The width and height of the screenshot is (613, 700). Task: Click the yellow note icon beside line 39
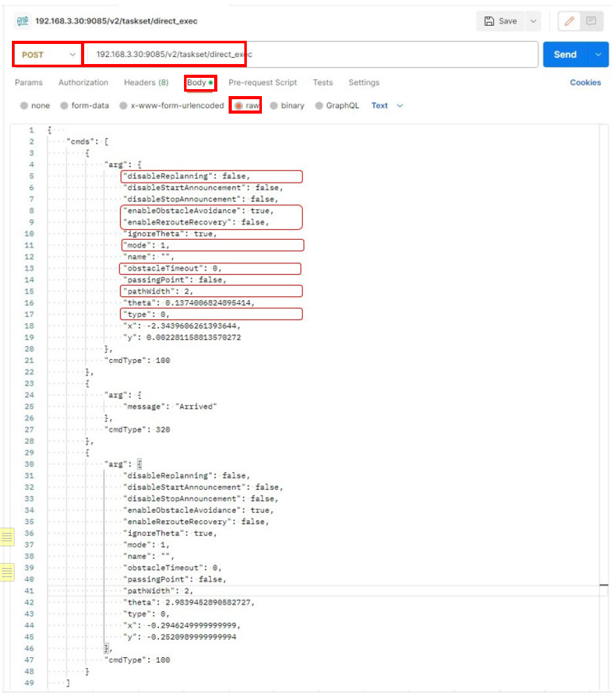7,571
